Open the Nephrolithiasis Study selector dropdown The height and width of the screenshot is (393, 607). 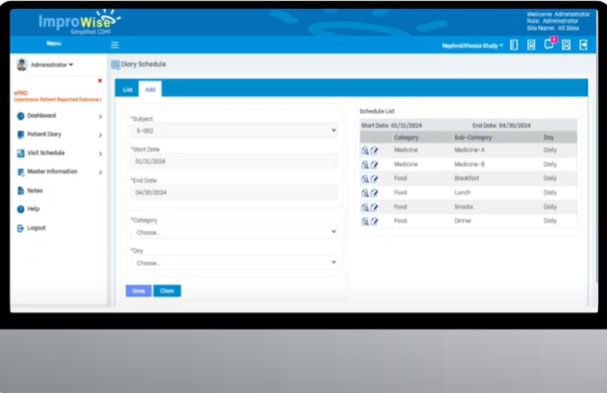pos(472,46)
